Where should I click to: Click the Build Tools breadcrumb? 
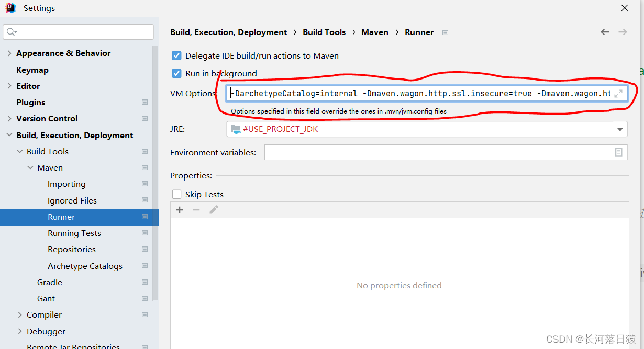[324, 32]
